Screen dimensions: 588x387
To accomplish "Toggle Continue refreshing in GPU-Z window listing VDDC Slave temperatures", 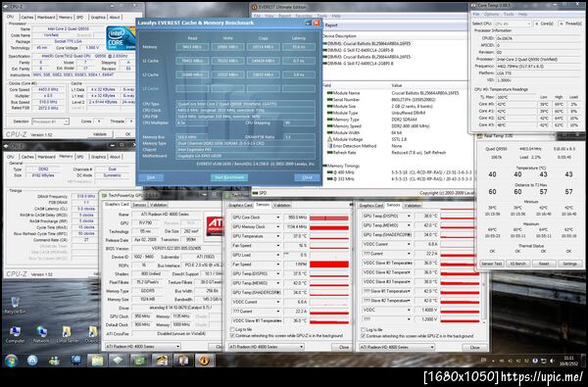I will click(363, 336).
